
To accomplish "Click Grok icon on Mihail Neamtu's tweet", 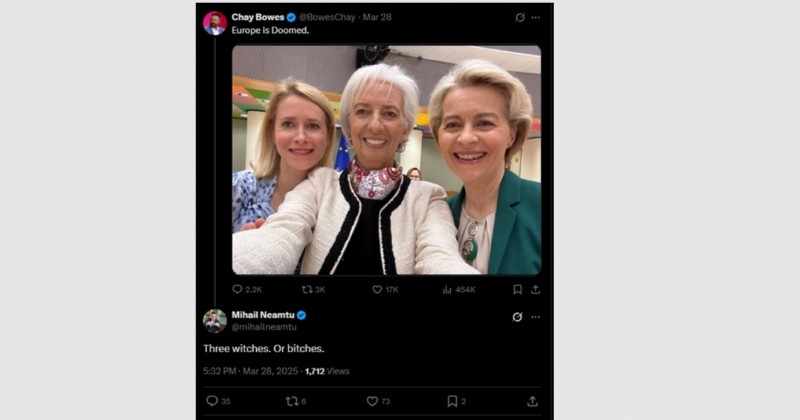I will click(517, 317).
